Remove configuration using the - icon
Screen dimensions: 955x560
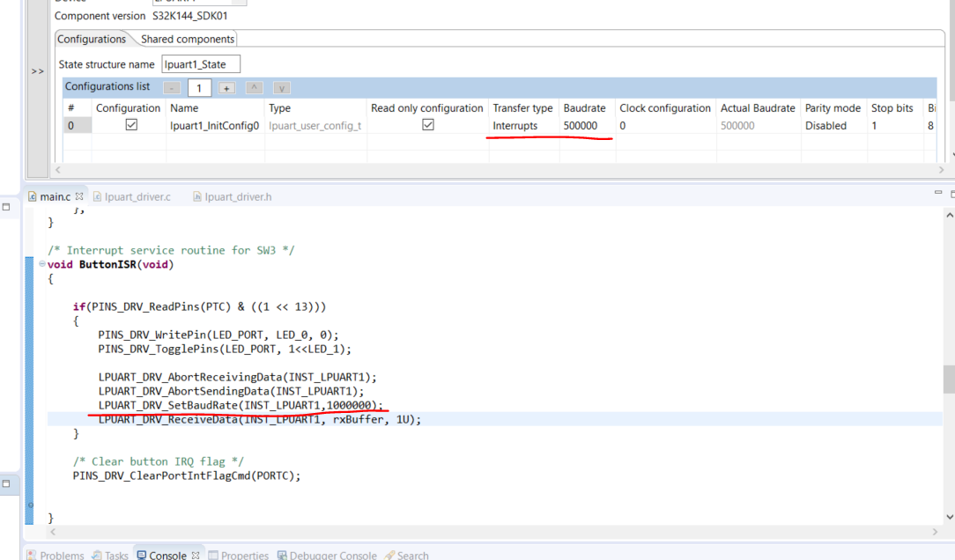173,87
